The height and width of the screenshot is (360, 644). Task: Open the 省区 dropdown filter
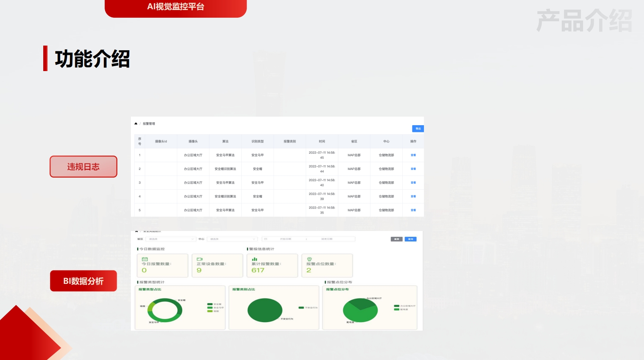coord(171,239)
